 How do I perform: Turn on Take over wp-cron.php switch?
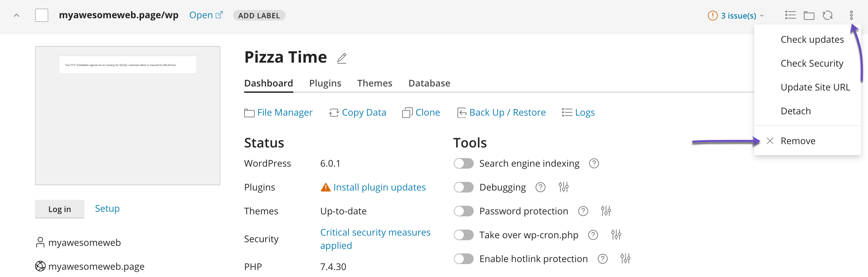pyautogui.click(x=463, y=235)
